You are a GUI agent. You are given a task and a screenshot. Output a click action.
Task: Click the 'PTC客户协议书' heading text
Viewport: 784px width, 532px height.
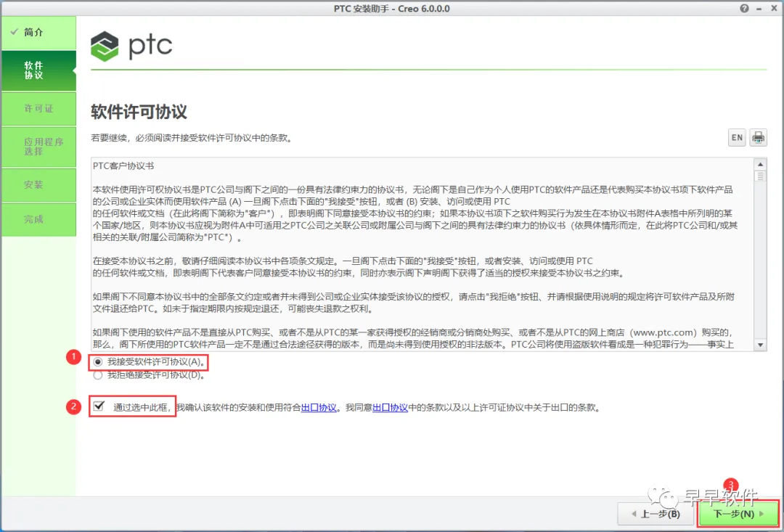(x=123, y=166)
